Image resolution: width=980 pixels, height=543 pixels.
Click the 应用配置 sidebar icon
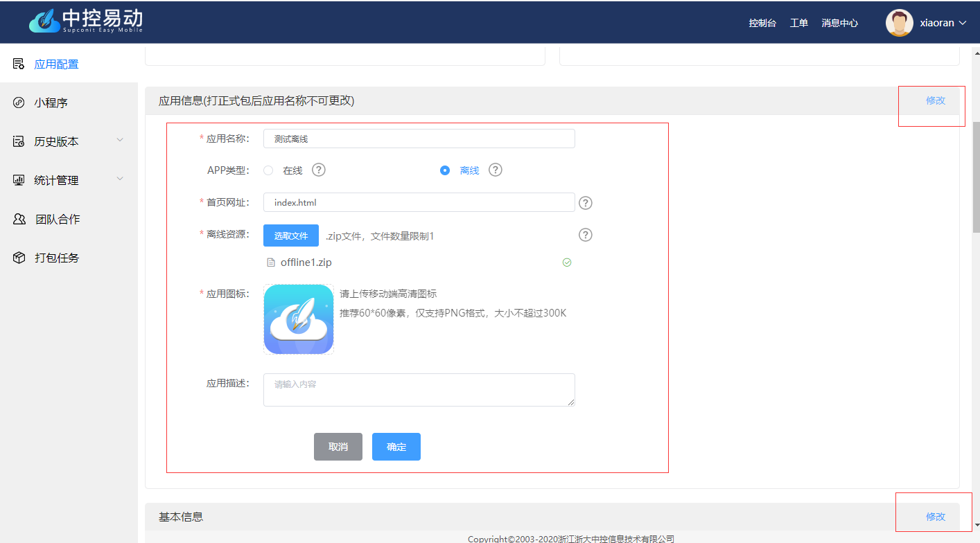19,64
